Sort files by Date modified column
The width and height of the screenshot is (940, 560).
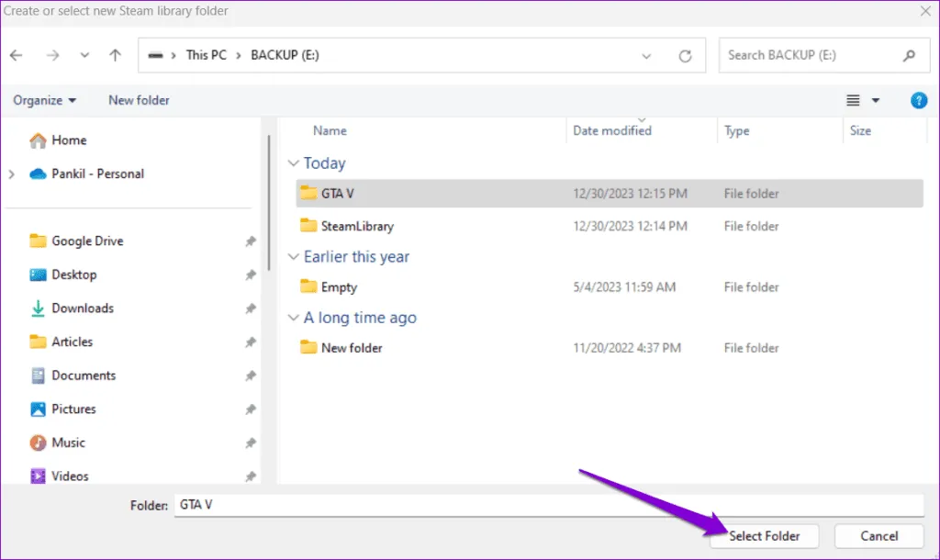coord(612,130)
